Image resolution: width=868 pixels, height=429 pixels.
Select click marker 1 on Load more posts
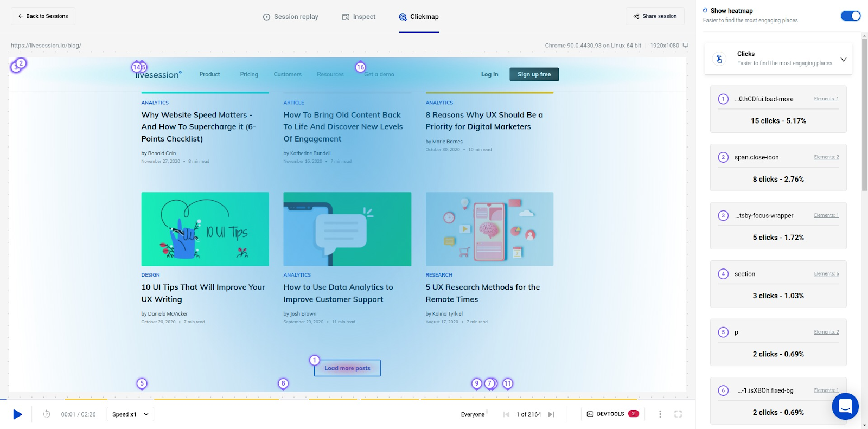point(315,360)
